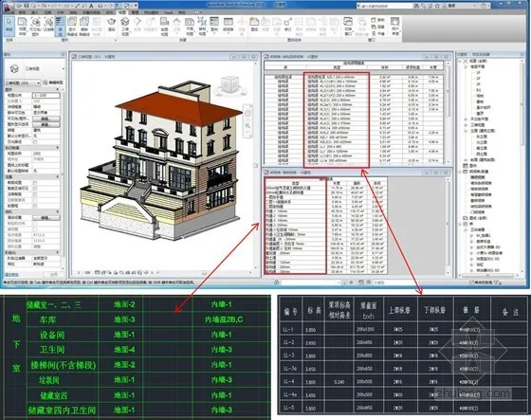The image size is (531, 420).
Task: Click the Edit Type button in Properties
Action: pyautogui.click(x=53, y=82)
